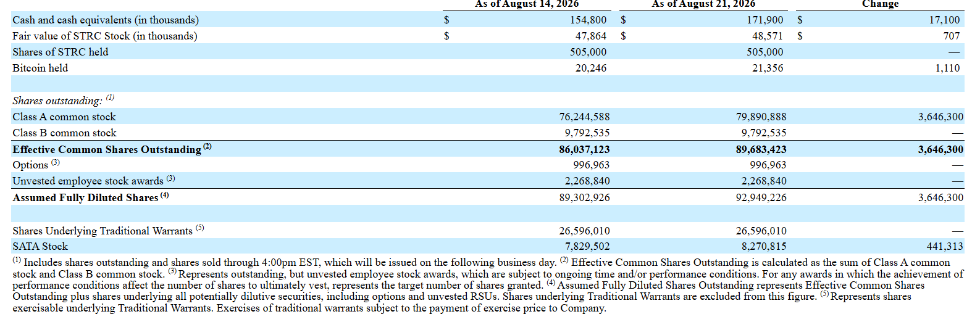This screenshot has width=980, height=322.
Task: Click 'Fair value of STRC Stock' row label
Action: 105,36
